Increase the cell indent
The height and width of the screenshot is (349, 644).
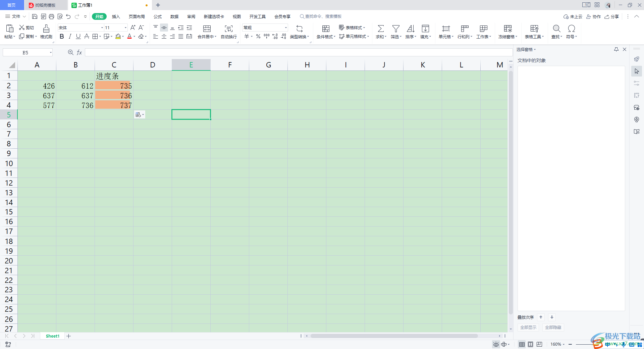coord(189,28)
